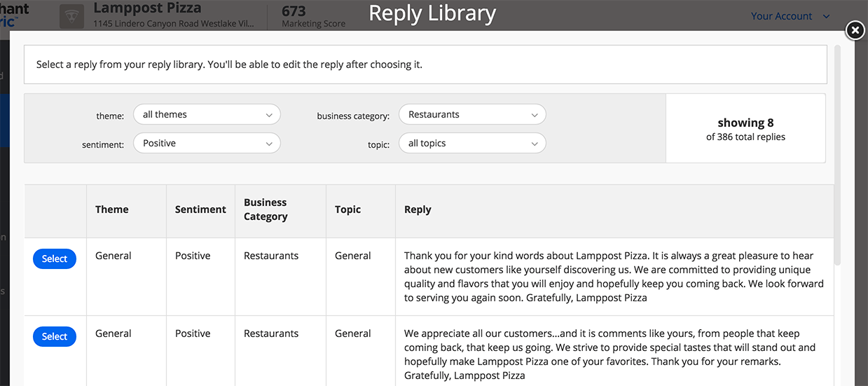The width and height of the screenshot is (868, 386).
Task: Click the 1145 Lindero Canyon Road address
Action: tap(174, 24)
